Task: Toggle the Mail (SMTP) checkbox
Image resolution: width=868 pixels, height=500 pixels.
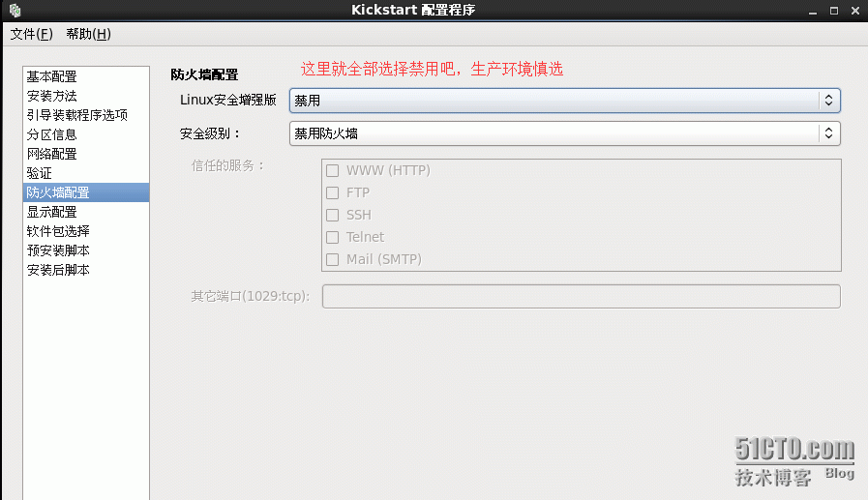Action: [332, 259]
